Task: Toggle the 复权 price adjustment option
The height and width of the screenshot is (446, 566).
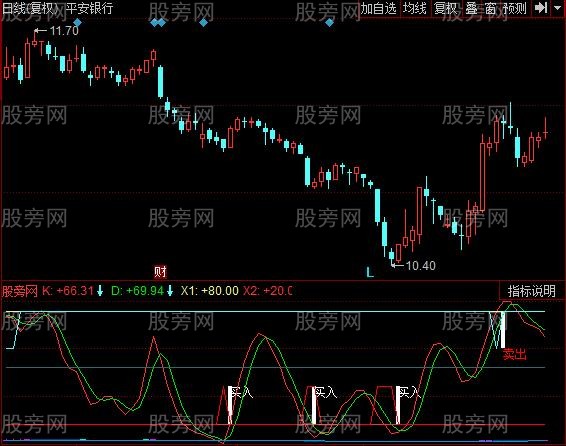Action: point(445,8)
